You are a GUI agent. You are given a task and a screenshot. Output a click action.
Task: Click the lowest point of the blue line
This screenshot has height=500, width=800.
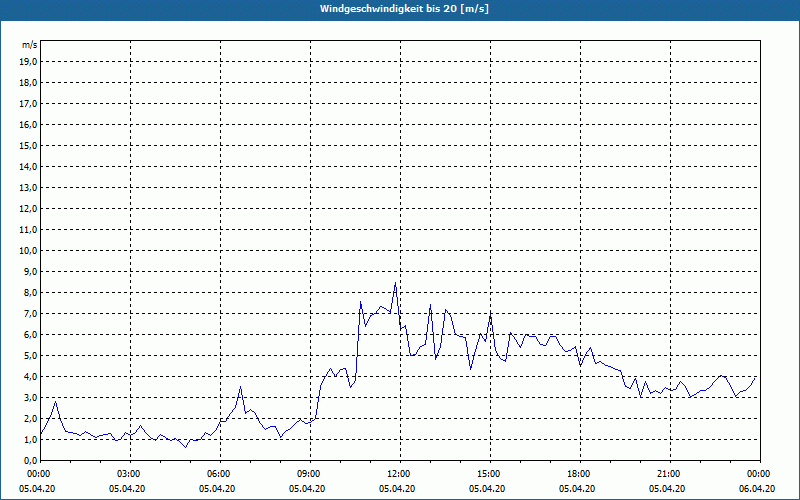click(x=185, y=446)
